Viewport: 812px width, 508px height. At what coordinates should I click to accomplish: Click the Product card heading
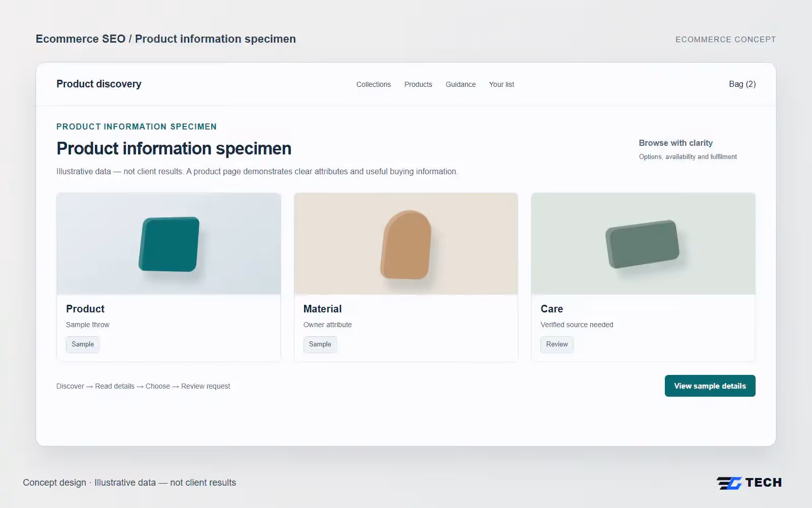(x=85, y=309)
